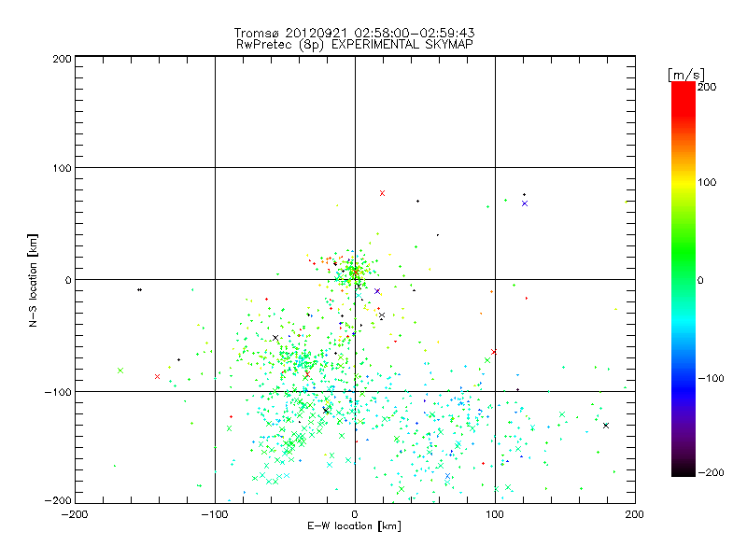The height and width of the screenshot is (560, 747).
Task: Select the colorbar's "200" tick label
Action: click(707, 87)
